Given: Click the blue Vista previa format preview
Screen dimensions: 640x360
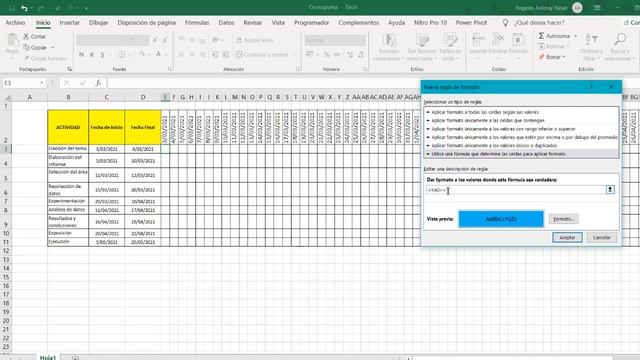Looking at the screenshot, I should (x=501, y=219).
